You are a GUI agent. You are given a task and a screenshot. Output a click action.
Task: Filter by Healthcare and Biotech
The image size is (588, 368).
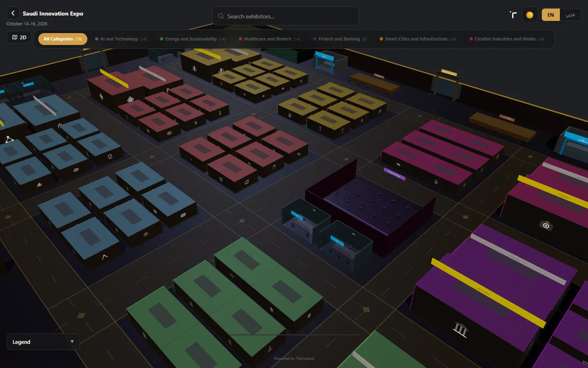(269, 39)
